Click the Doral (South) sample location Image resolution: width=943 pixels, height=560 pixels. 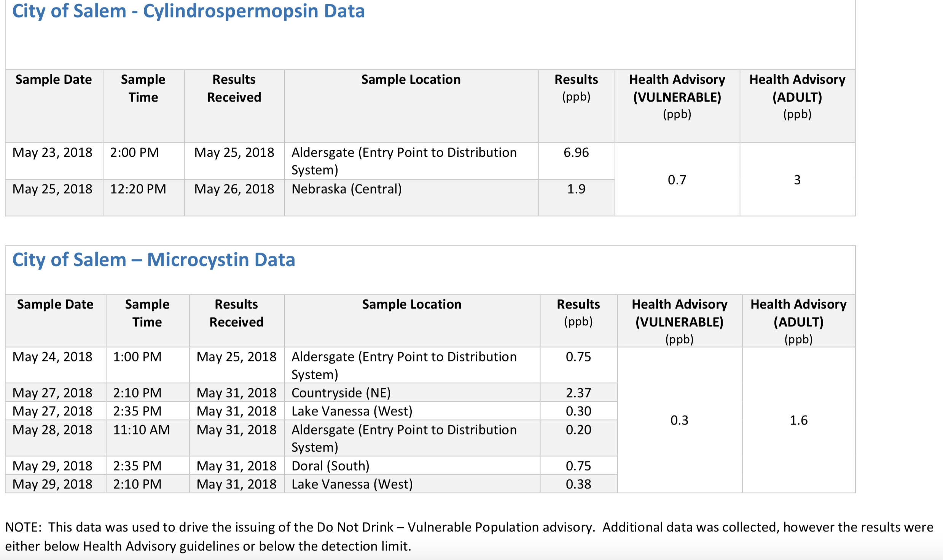330,466
